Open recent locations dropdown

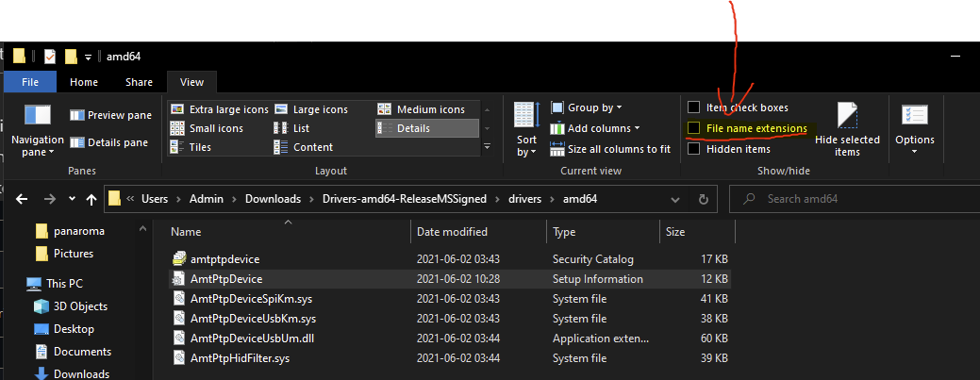coord(72,199)
